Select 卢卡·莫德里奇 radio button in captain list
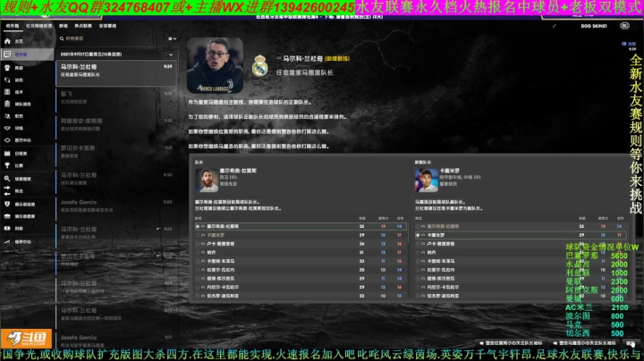644x361 pixels. click(198, 244)
